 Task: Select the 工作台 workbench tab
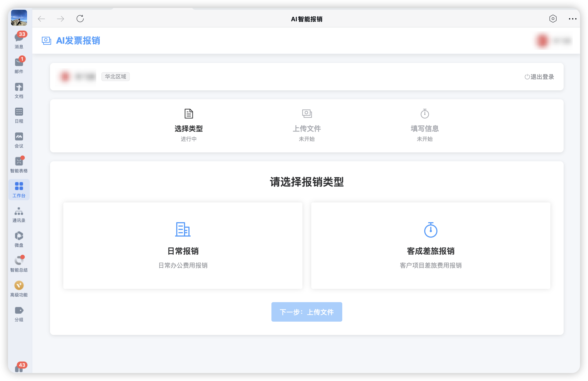[19, 189]
